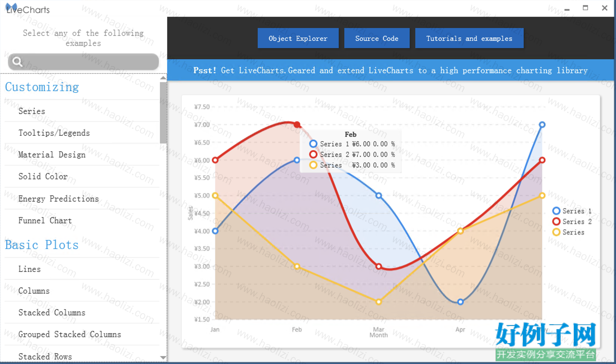Click into the examples search field

point(83,62)
